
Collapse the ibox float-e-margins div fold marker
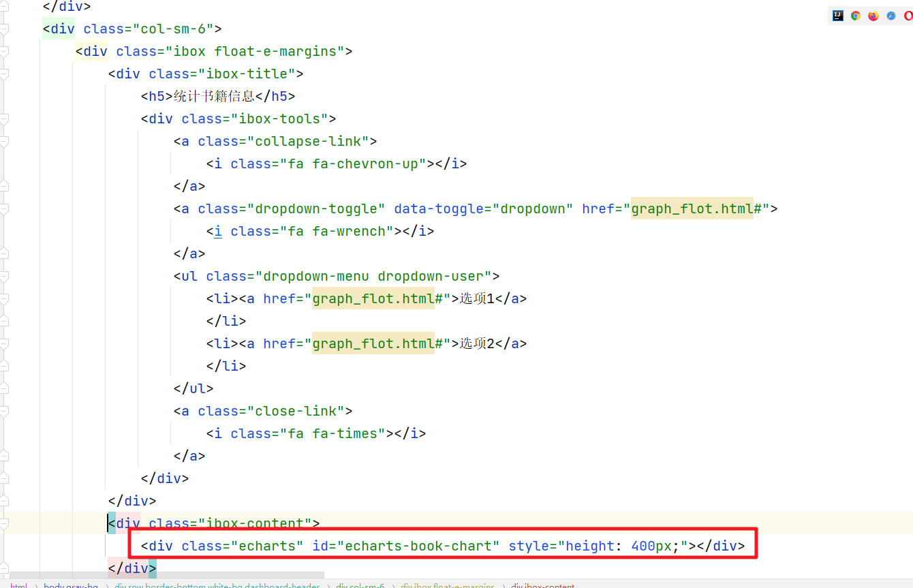tap(4, 51)
